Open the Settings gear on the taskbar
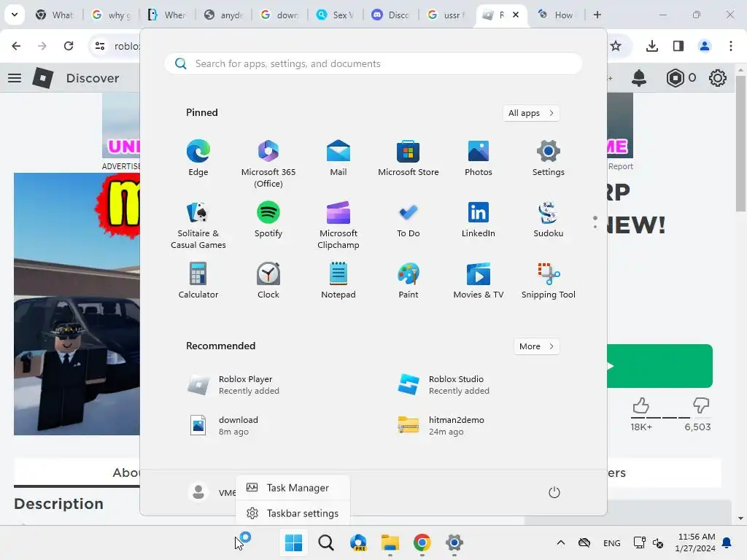This screenshot has width=747, height=560. (x=454, y=542)
